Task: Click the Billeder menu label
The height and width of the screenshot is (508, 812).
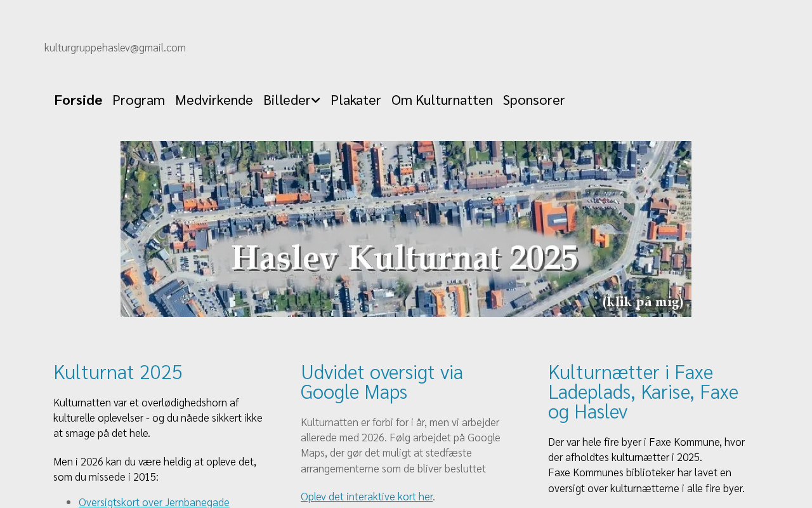Action: 286,100
